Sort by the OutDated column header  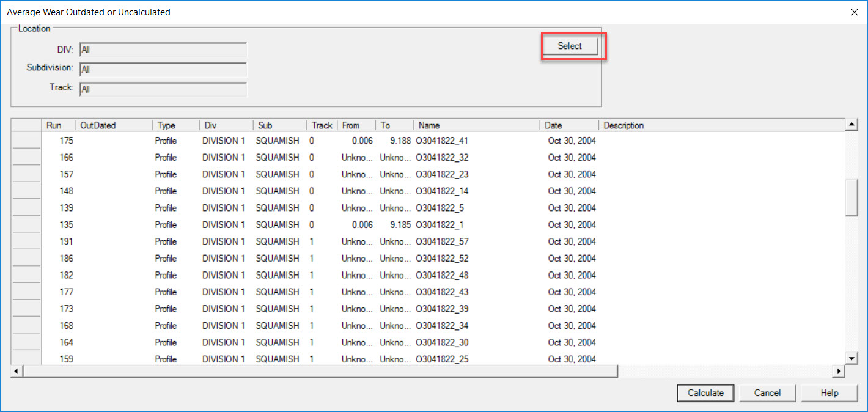pyautogui.click(x=98, y=125)
